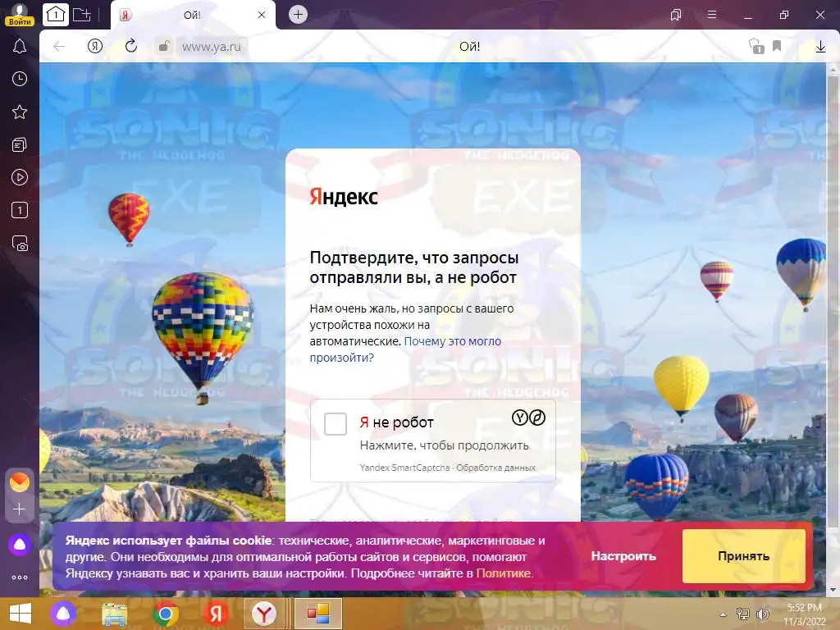
Task: Open Google Chrome from taskbar
Action: 165,614
